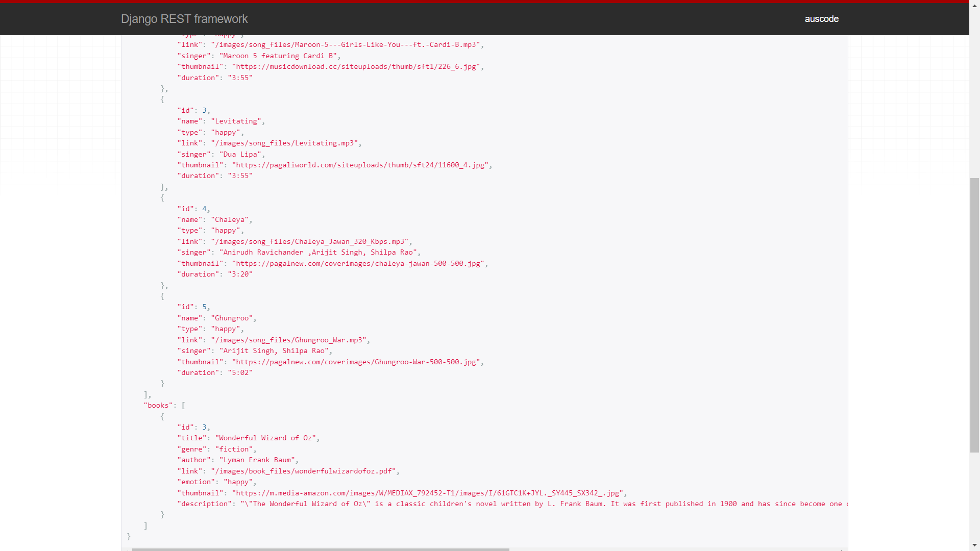This screenshot has height=551, width=980.
Task: Select the "fiction" genre value
Action: point(234,449)
